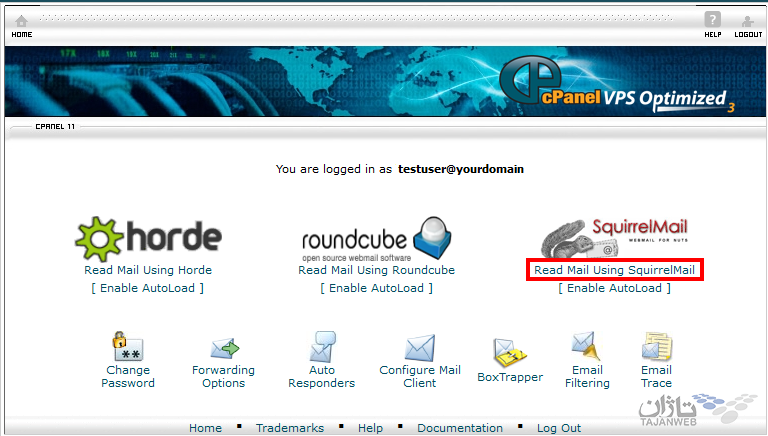This screenshot has height=436, width=768.
Task: Select the Email Filtering icon
Action: (x=585, y=346)
